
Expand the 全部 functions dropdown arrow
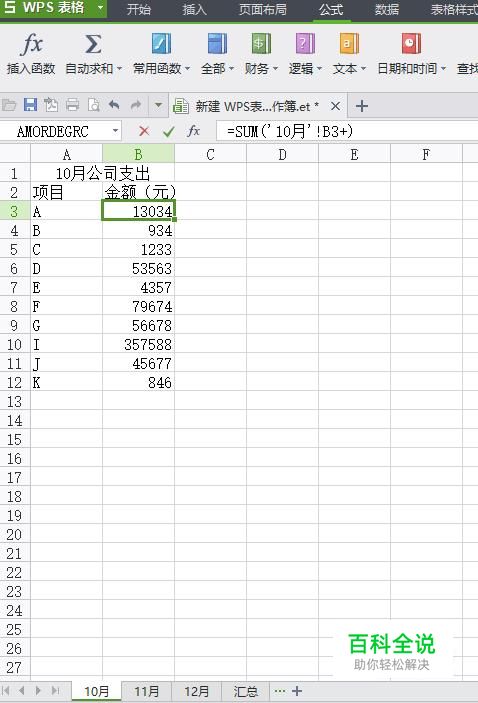pyautogui.click(x=231, y=69)
